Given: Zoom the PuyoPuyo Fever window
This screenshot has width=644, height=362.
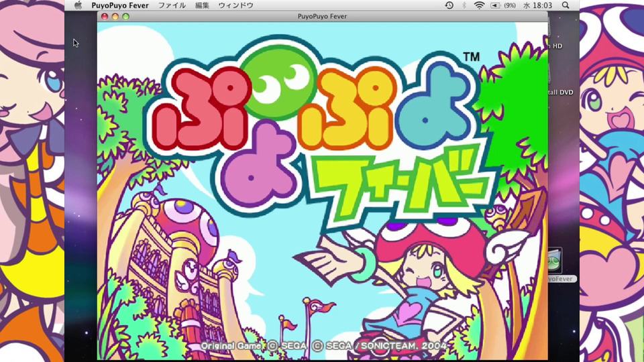Looking at the screenshot, I should (126, 16).
